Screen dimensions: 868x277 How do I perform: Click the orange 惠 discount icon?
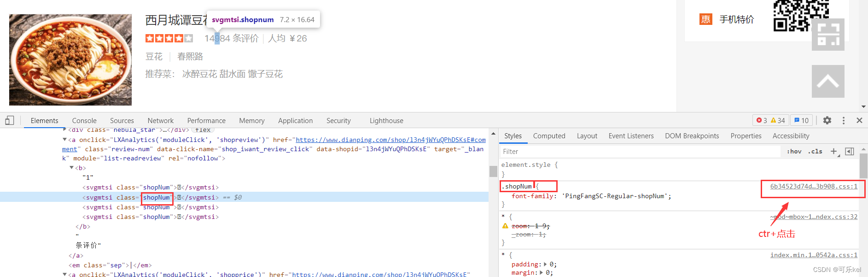click(706, 19)
